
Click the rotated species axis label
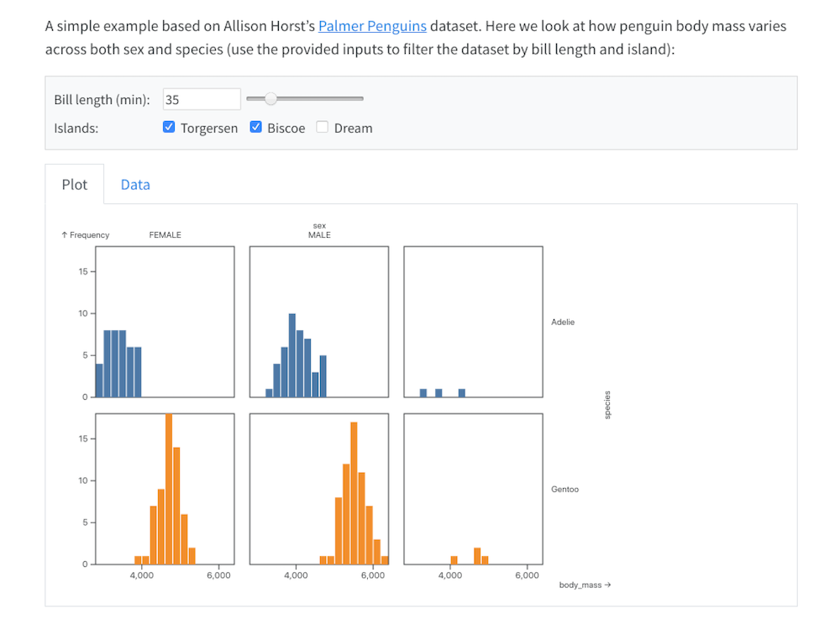pyautogui.click(x=607, y=405)
